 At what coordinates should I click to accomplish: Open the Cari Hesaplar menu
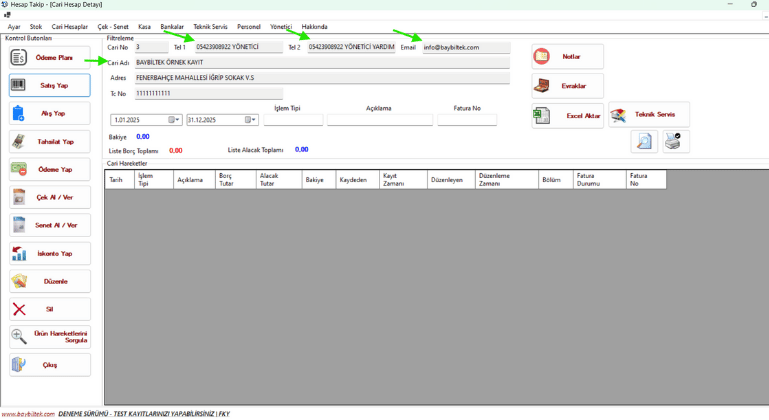click(x=69, y=26)
